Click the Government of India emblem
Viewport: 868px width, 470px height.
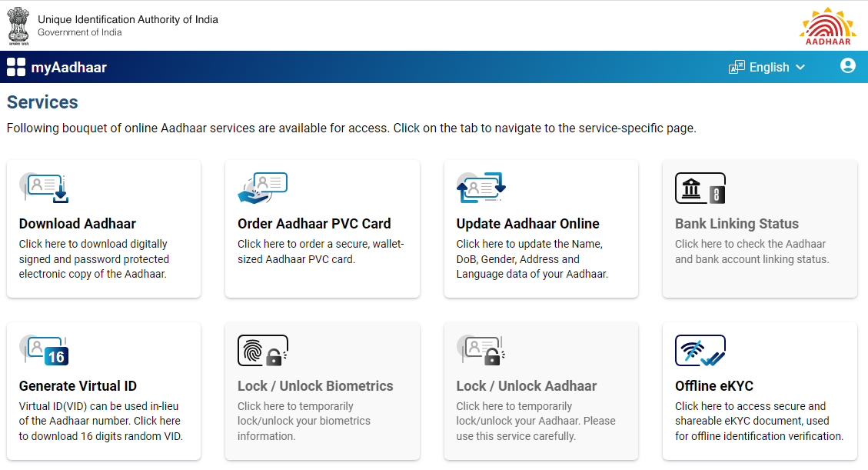pyautogui.click(x=18, y=25)
